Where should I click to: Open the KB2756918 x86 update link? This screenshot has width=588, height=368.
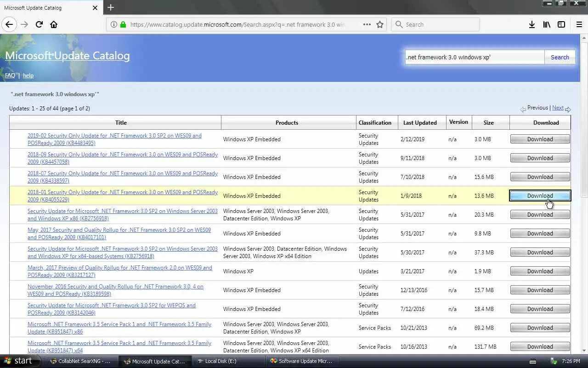123,215
